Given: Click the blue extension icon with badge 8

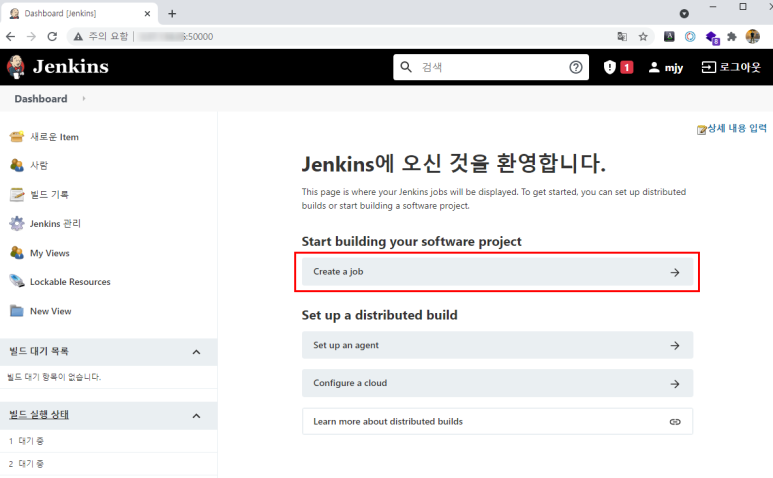Looking at the screenshot, I should click(712, 37).
